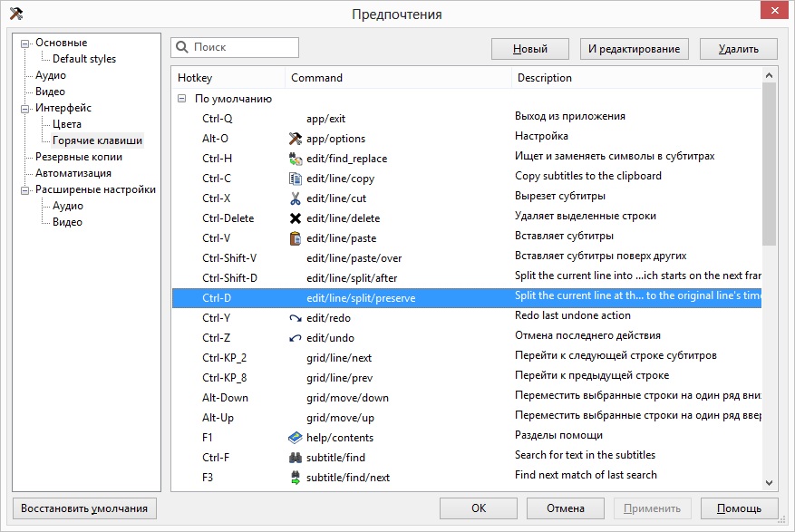The height and width of the screenshot is (532, 795).
Task: Click the app/options tools icon
Action: click(295, 139)
